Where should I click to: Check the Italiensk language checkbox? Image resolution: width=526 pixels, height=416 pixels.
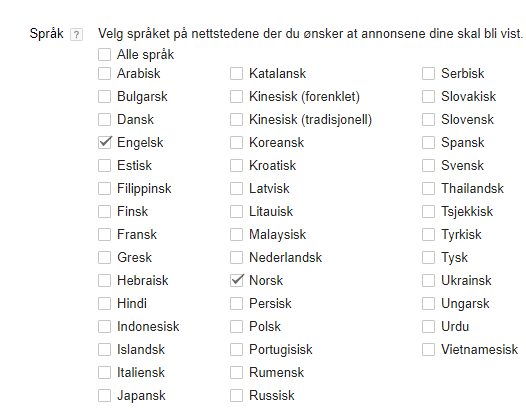[x=104, y=372]
